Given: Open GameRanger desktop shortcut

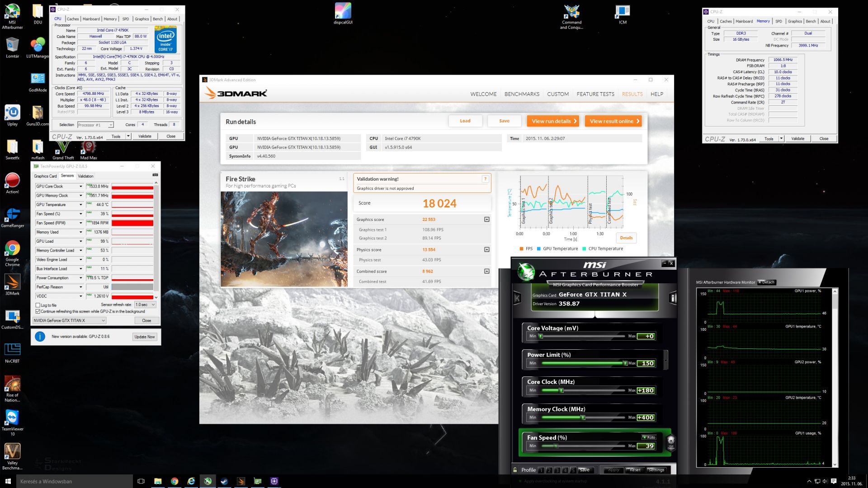Looking at the screenshot, I should 12,217.
